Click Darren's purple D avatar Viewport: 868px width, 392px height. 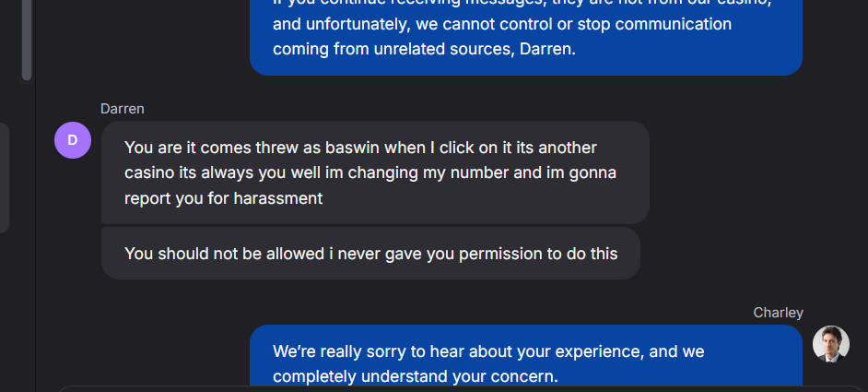pyautogui.click(x=73, y=140)
